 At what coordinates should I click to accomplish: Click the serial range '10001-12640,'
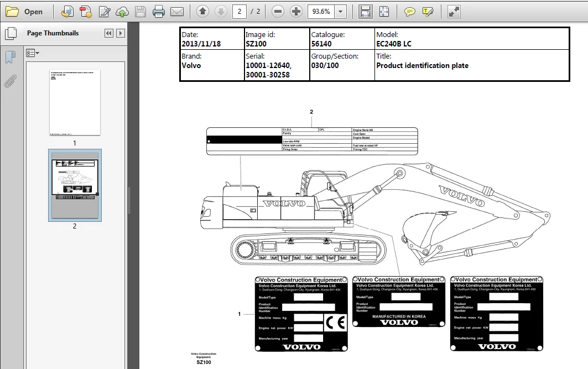pyautogui.click(x=268, y=66)
